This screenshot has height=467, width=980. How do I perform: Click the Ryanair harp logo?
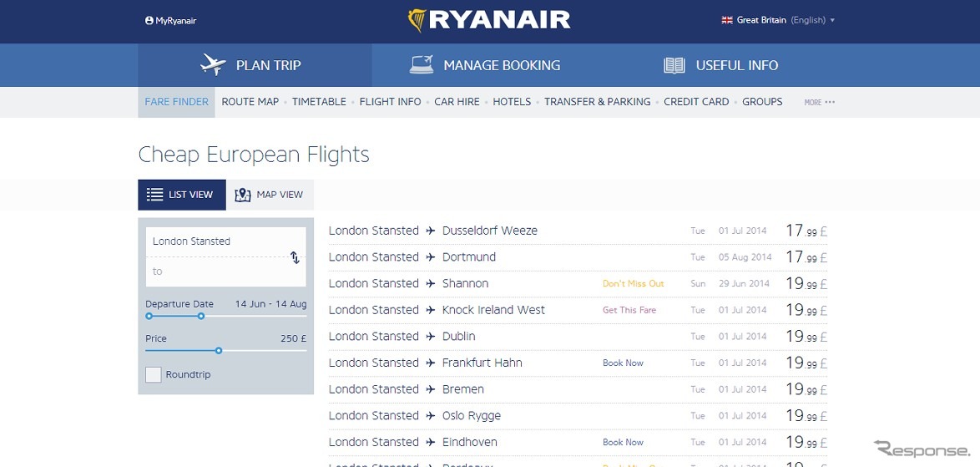(417, 21)
